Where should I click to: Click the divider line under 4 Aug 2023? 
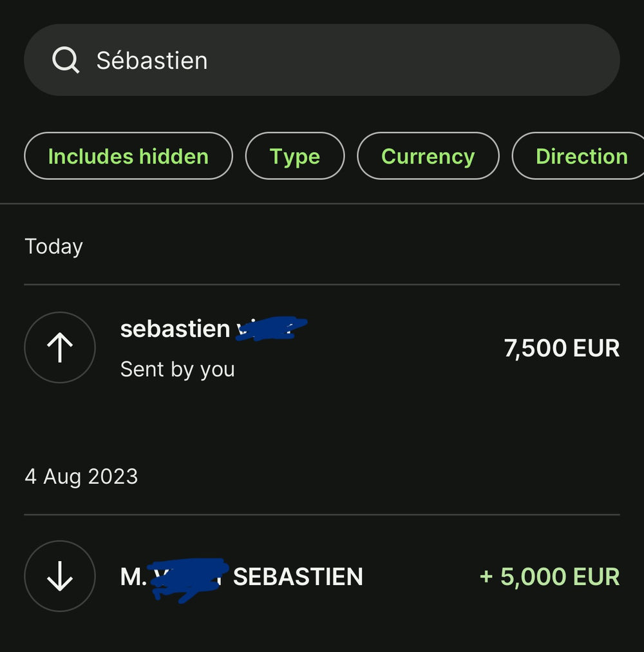(322, 515)
